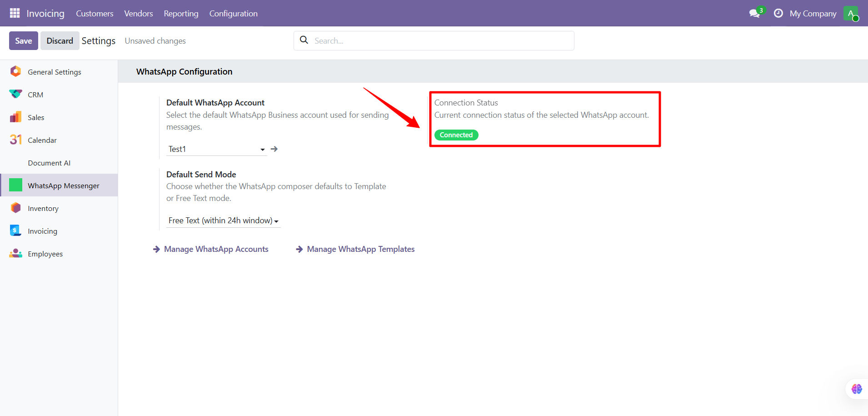Follow the Manage WhatsApp Templates link
The width and height of the screenshot is (868, 416).
pos(360,249)
